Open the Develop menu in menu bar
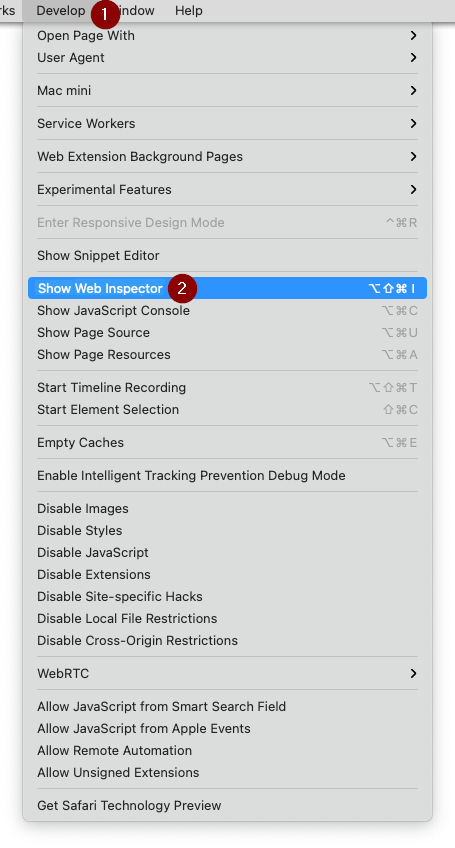This screenshot has width=455, height=848. pos(61,11)
